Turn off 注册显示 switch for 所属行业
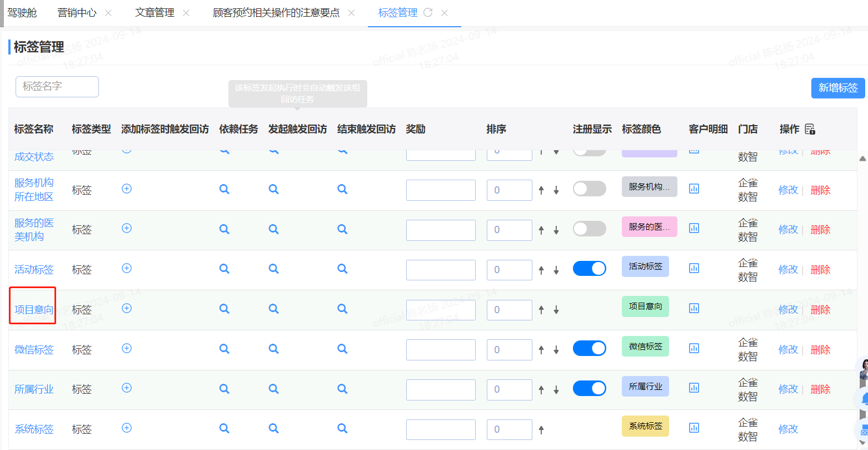 [589, 388]
